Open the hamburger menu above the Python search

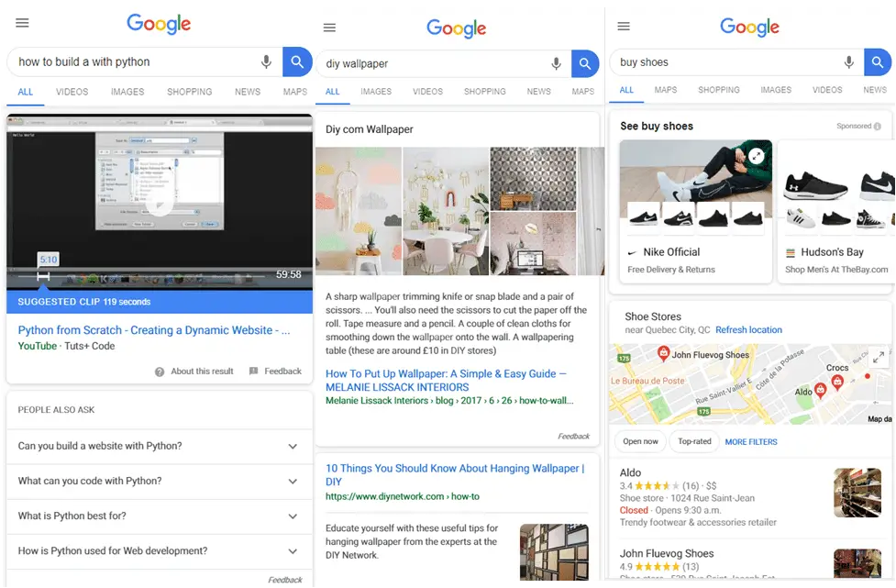click(22, 23)
